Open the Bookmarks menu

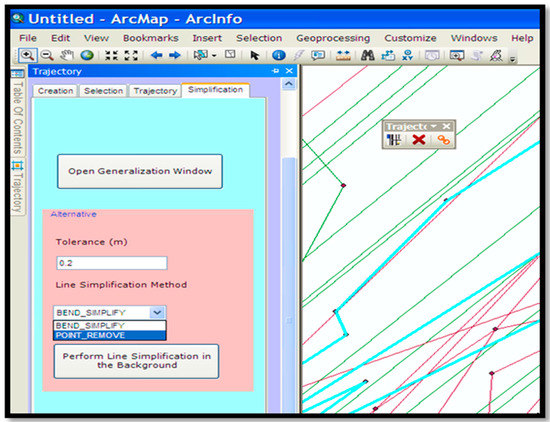click(x=151, y=38)
